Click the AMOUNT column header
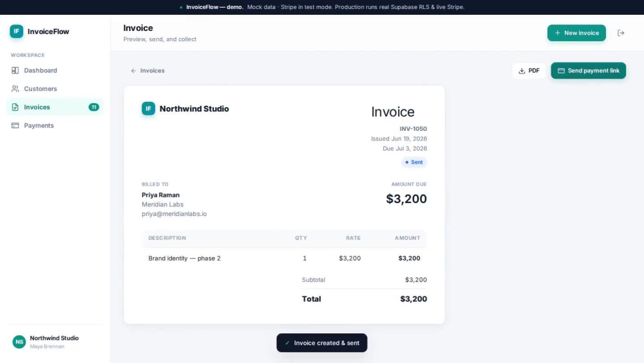The height and width of the screenshot is (363, 644). (408, 238)
